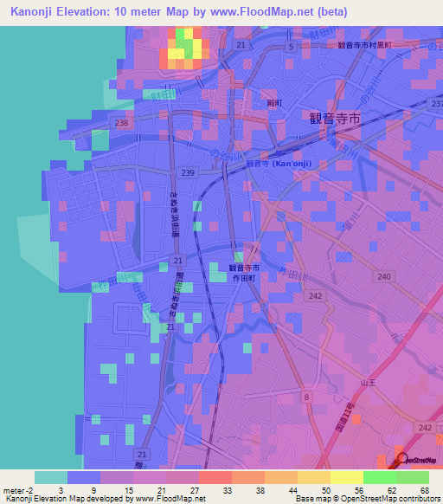The width and height of the screenshot is (443, 504).
Task: Select the legend swatch between 44 and 50
Action: 314,478
